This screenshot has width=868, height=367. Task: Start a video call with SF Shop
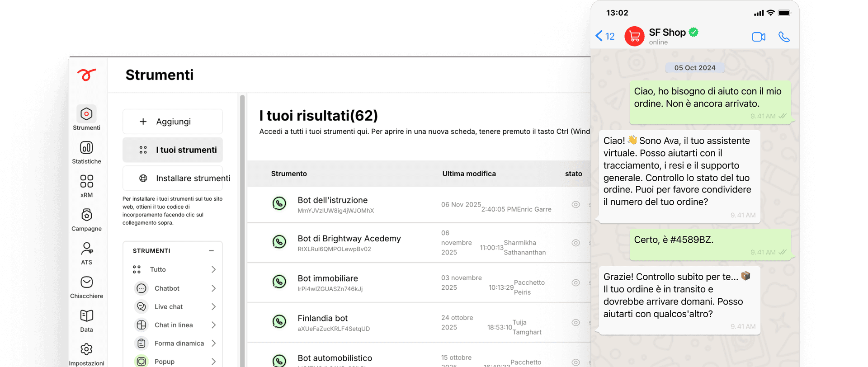tap(758, 37)
